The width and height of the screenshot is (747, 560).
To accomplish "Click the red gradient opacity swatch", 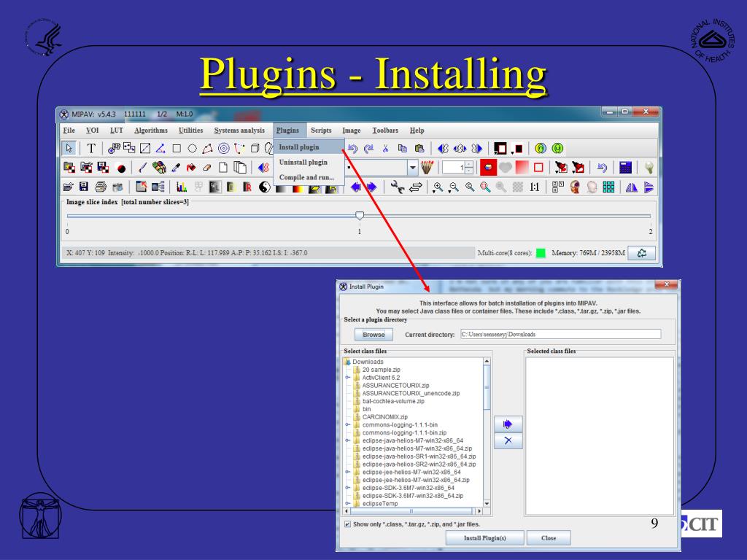I will click(x=522, y=168).
